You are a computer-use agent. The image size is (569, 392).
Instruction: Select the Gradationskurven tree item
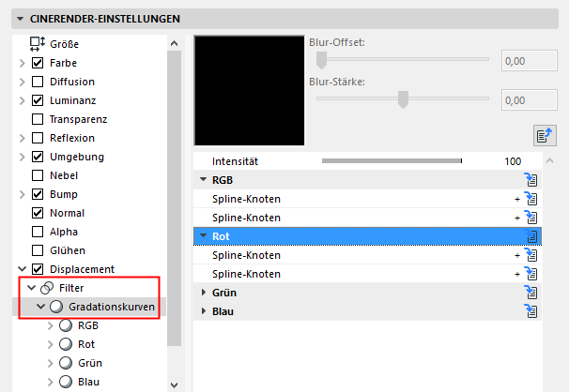[x=112, y=307]
